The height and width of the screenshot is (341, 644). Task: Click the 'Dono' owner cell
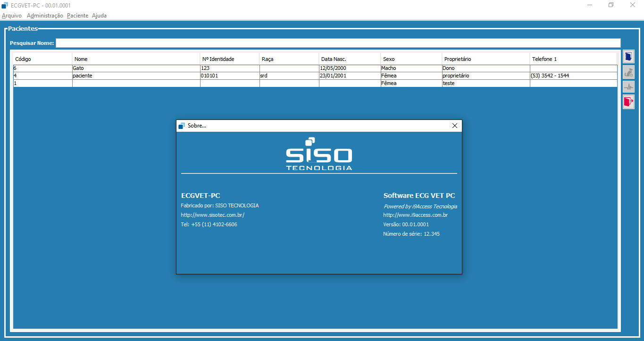pos(486,68)
